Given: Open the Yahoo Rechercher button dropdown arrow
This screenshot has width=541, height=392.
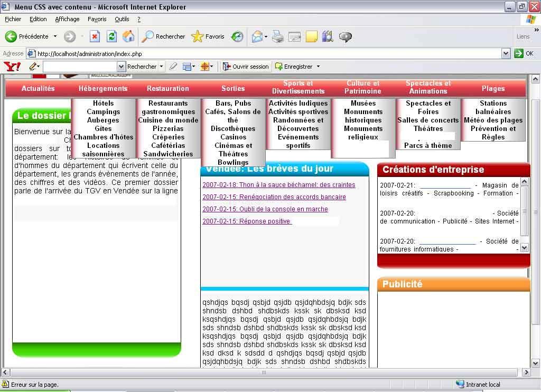Looking at the screenshot, I should coord(161,66).
